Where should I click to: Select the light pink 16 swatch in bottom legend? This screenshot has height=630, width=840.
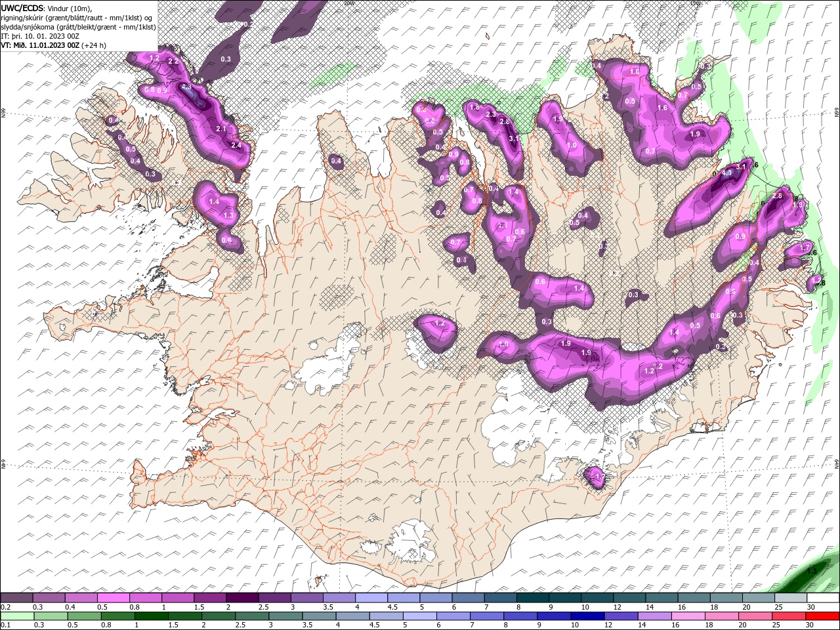click(688, 616)
